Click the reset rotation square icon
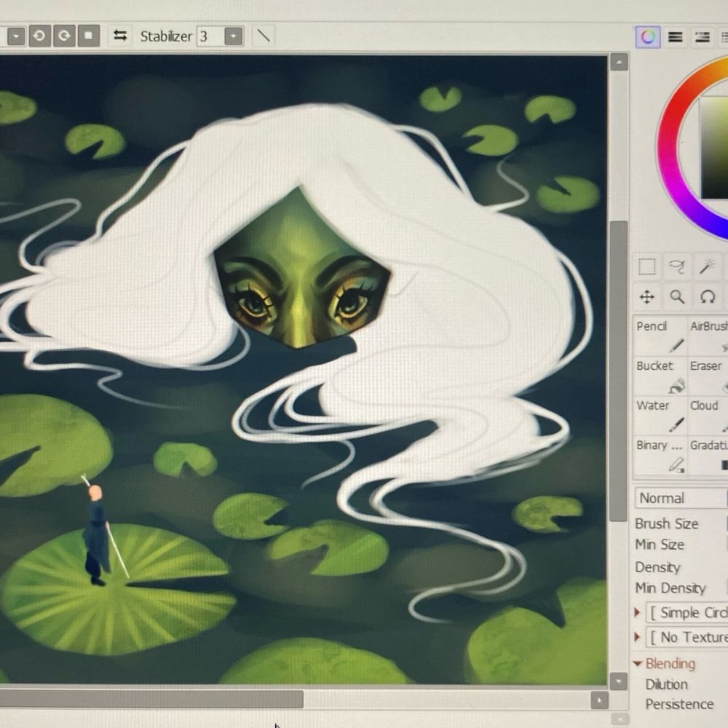The image size is (728, 728). (89, 36)
